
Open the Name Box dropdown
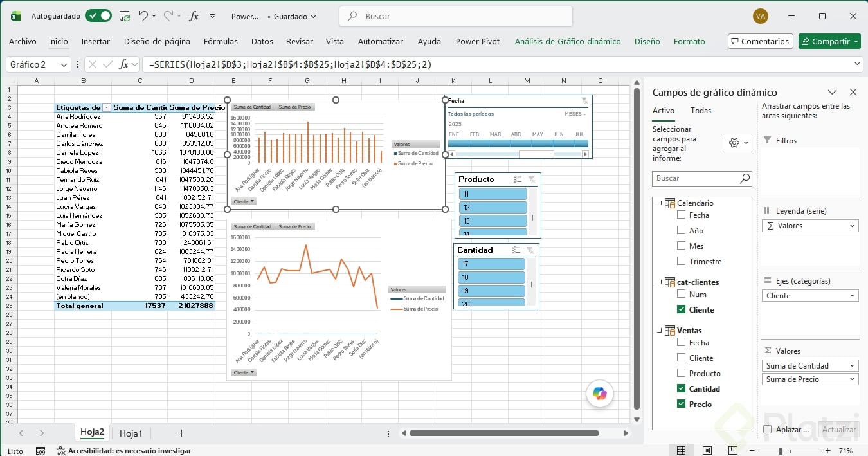tap(64, 64)
